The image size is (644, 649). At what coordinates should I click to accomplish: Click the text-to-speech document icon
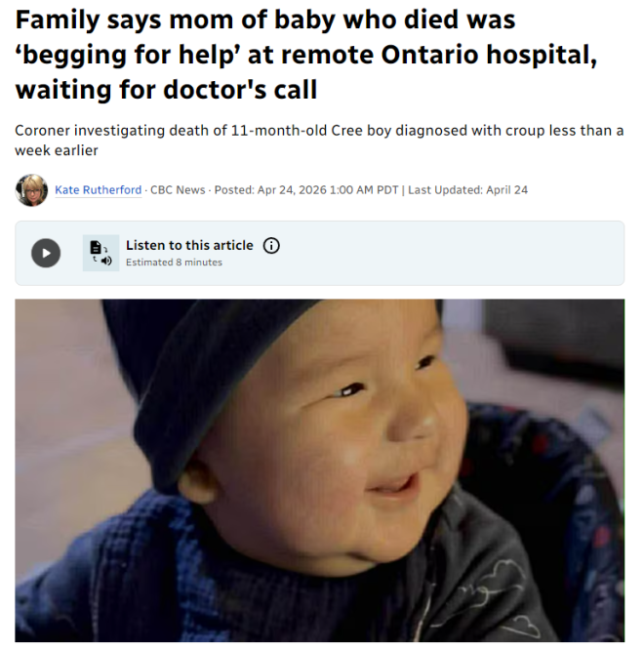coord(101,253)
